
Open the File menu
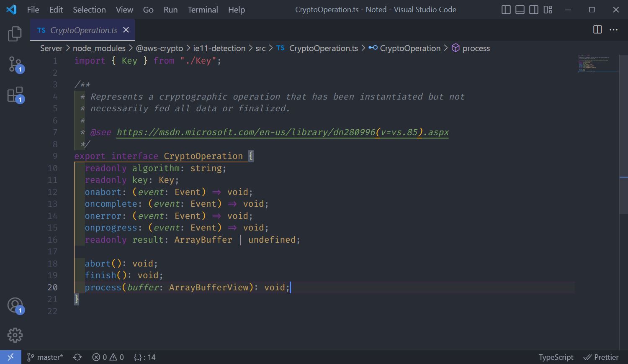[33, 10]
